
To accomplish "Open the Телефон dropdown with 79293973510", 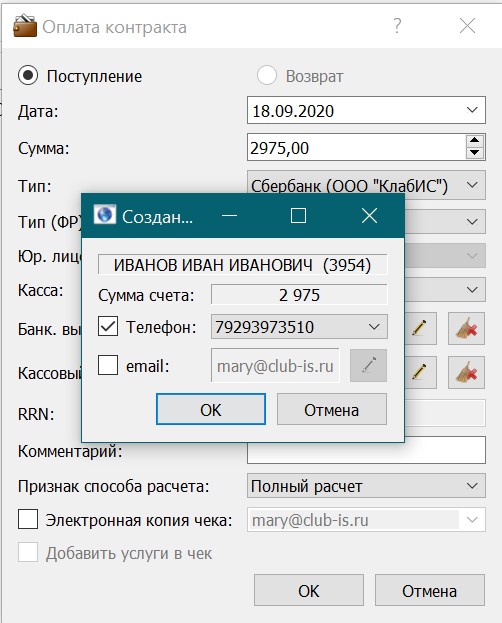I will pyautogui.click(x=299, y=327).
